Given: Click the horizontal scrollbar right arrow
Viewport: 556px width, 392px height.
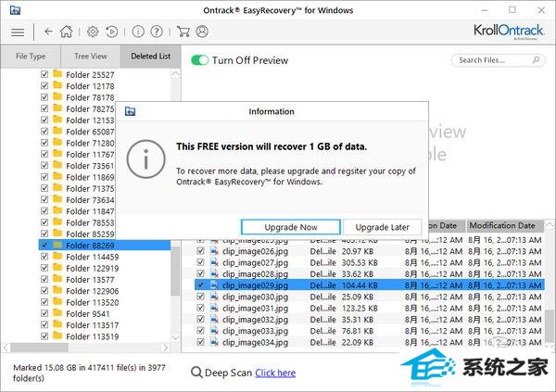Looking at the screenshot, I should pyautogui.click(x=165, y=347).
